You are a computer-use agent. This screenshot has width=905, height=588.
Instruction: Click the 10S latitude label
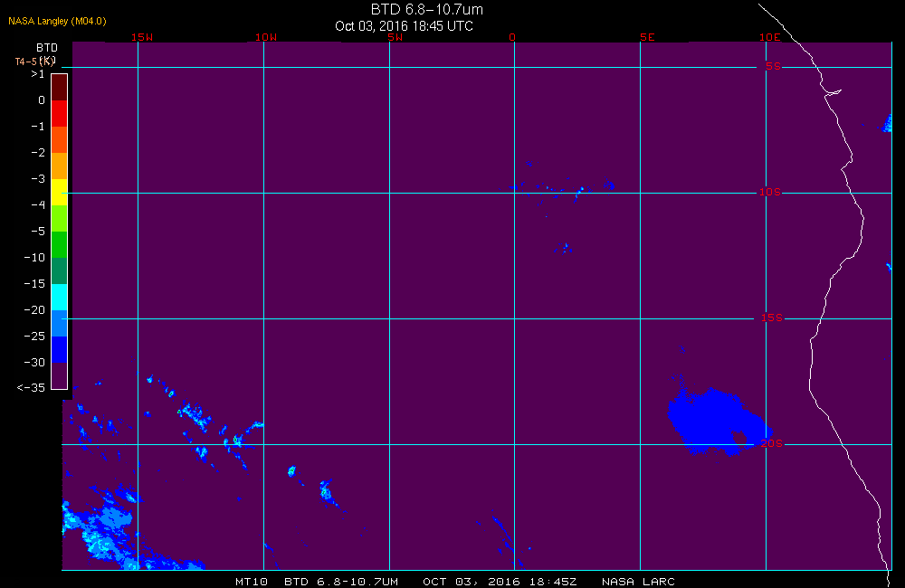coord(769,192)
